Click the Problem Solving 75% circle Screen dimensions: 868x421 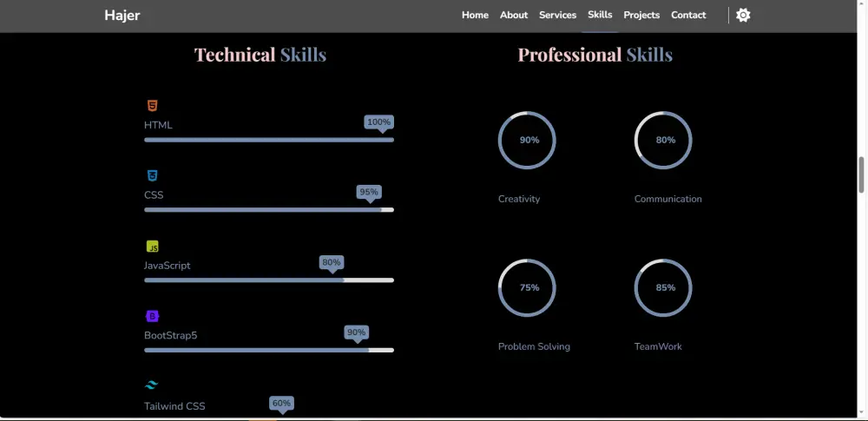[527, 287]
